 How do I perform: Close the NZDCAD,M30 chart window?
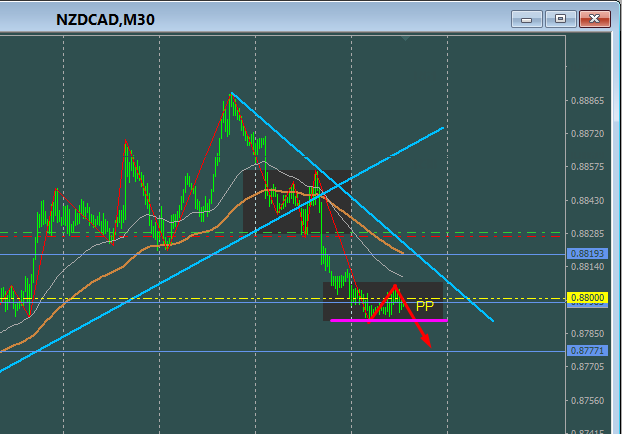(x=595, y=19)
